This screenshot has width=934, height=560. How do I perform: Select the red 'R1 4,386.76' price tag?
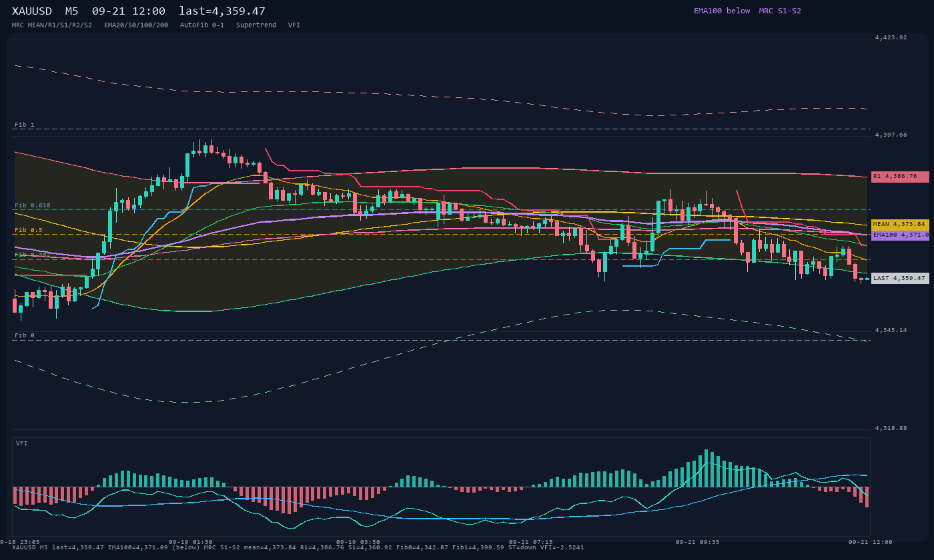[900, 177]
